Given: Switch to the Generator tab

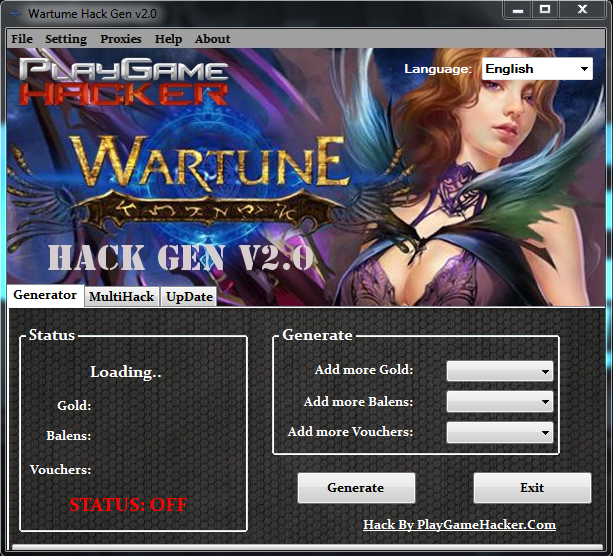Looking at the screenshot, I should (45, 295).
